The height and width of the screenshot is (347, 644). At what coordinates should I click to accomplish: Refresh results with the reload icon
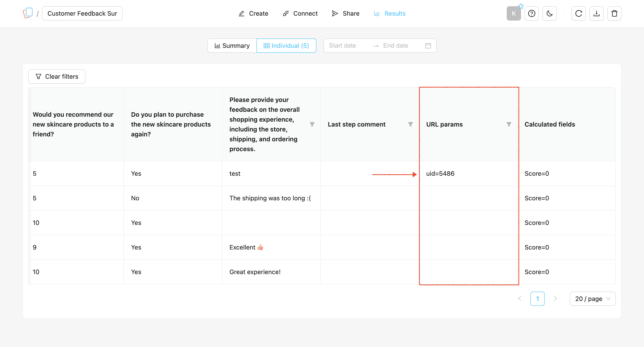click(x=578, y=13)
